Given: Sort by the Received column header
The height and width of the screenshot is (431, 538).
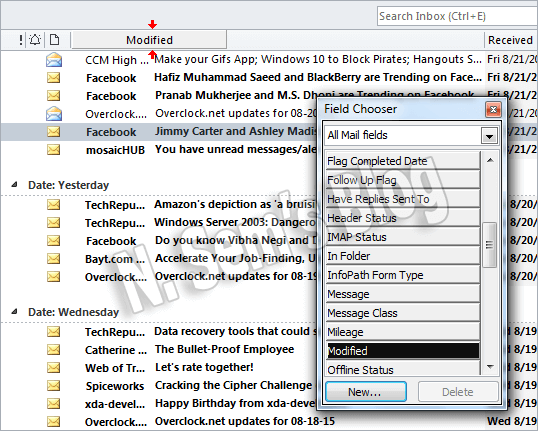Looking at the screenshot, I should pos(511,40).
